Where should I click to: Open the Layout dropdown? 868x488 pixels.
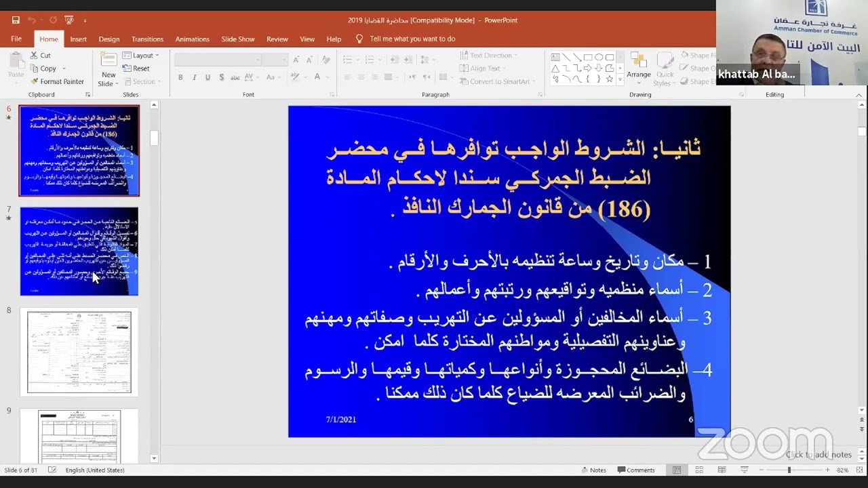[140, 56]
